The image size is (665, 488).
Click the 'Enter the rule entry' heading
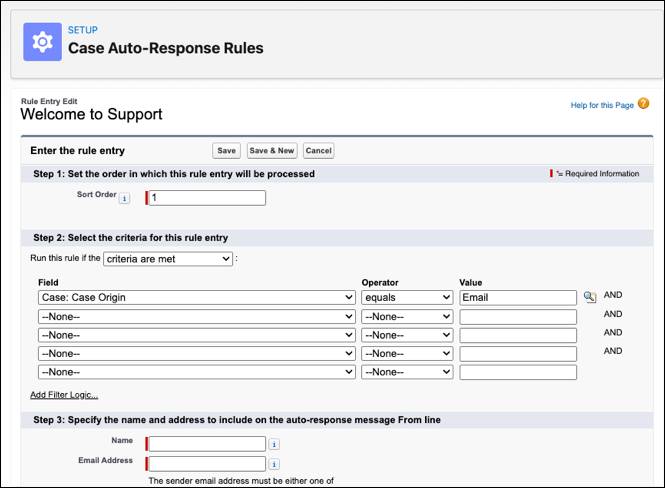(x=78, y=151)
